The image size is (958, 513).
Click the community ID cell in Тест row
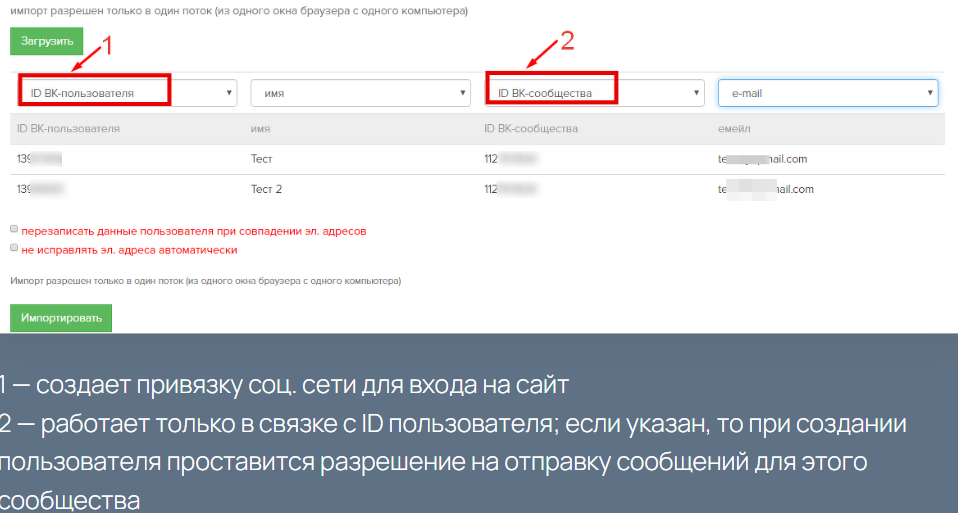point(511,159)
